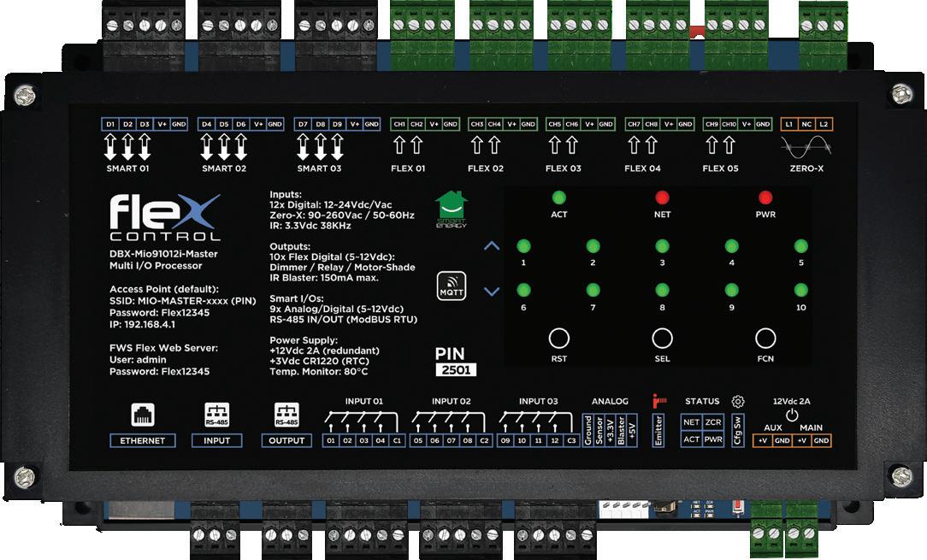The image size is (927, 560).
Task: Click the D1 terminal label
Action: point(110,124)
